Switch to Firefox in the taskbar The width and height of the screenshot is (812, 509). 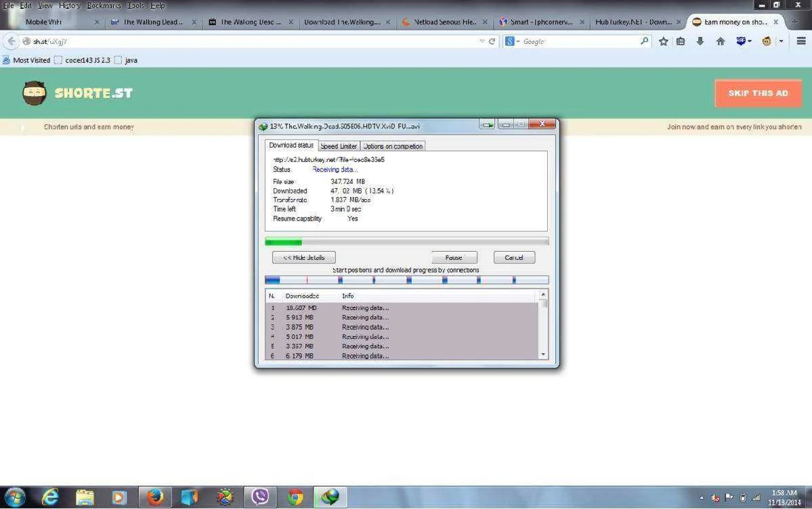(x=155, y=497)
